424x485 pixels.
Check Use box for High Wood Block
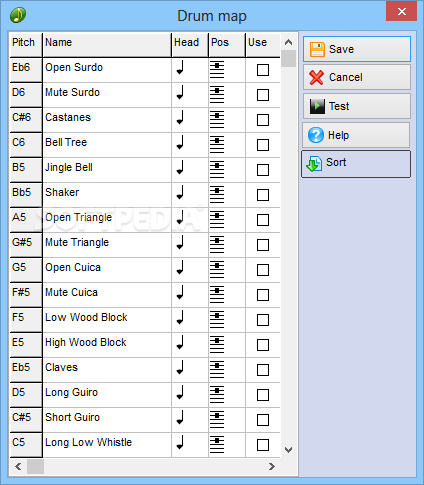(x=263, y=345)
